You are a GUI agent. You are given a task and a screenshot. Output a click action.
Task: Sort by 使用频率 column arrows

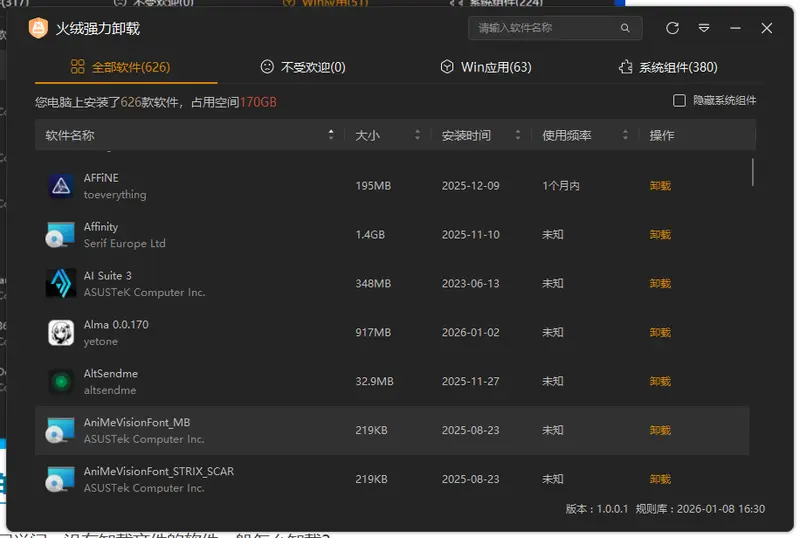click(x=625, y=135)
